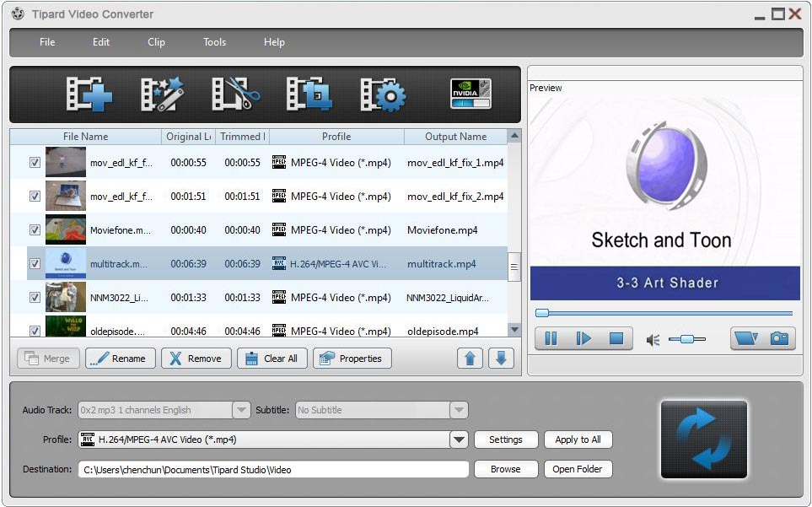Expand the Profile format dropdown

[459, 440]
